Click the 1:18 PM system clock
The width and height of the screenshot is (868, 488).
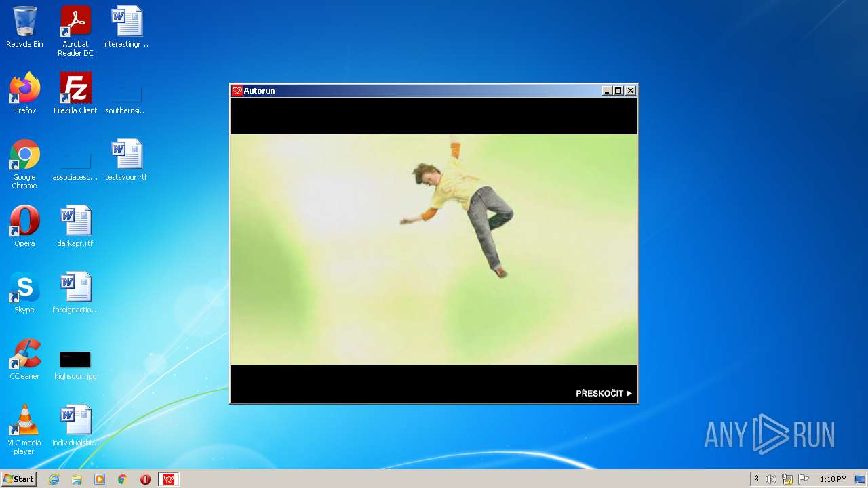[x=833, y=479]
